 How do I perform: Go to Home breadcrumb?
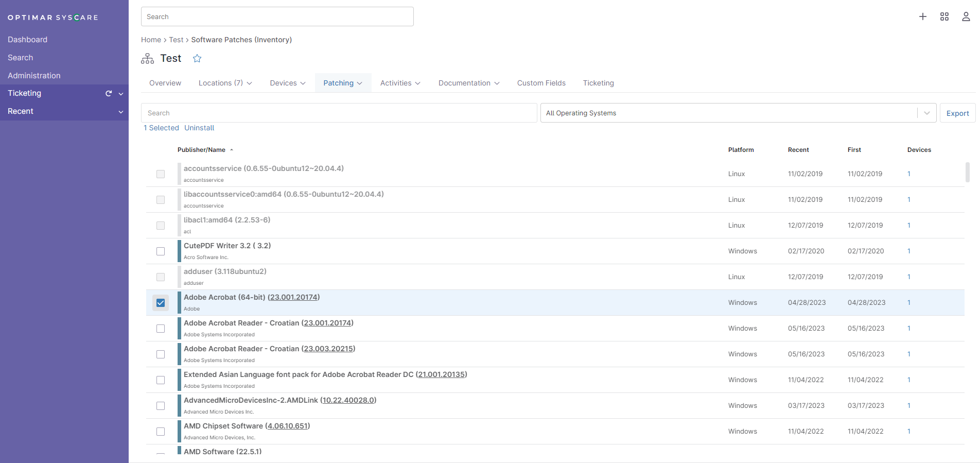click(151, 40)
